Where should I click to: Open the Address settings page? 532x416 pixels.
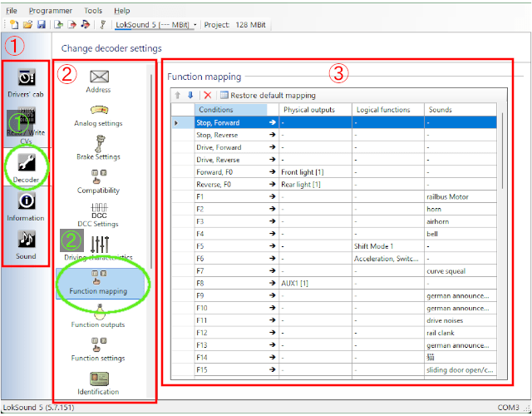click(99, 77)
